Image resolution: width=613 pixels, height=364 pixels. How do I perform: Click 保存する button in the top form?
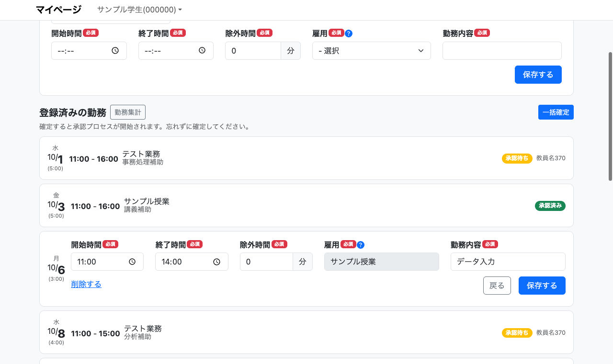click(538, 75)
